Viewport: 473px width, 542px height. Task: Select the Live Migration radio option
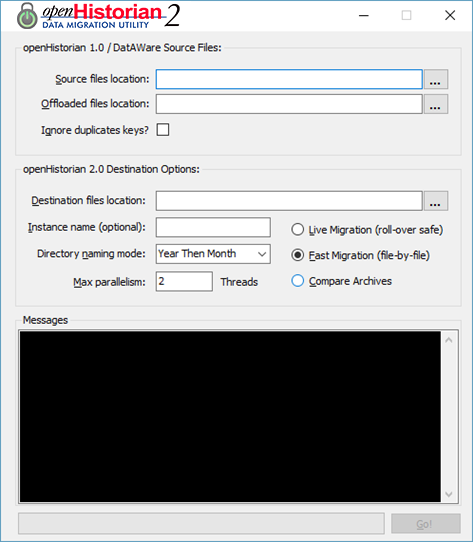(298, 230)
